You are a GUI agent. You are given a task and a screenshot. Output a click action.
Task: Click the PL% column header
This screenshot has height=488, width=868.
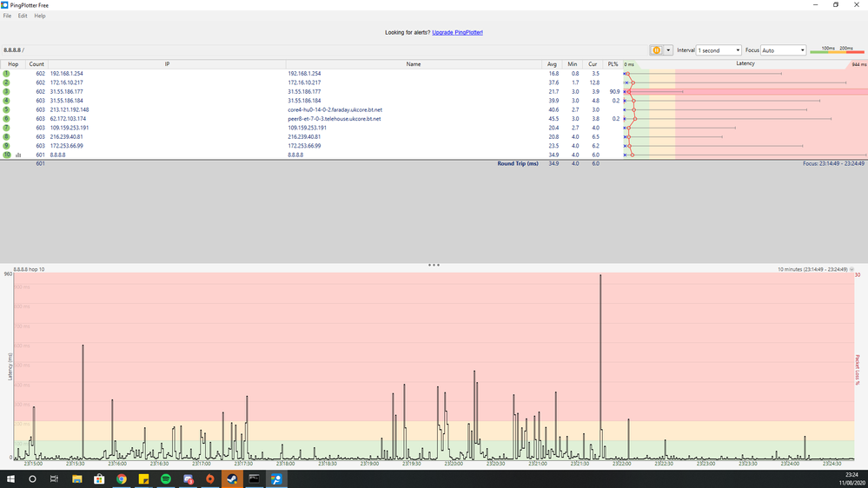613,64
